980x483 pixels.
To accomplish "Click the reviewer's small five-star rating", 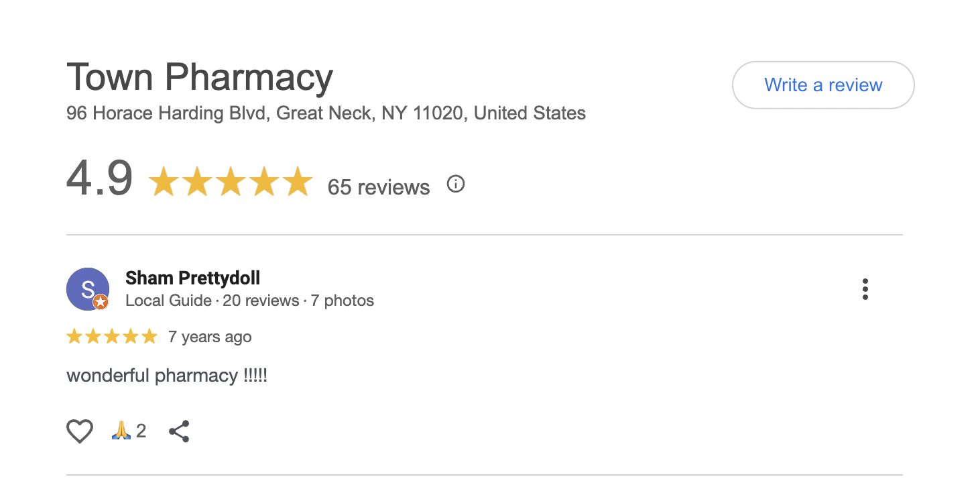I will (111, 336).
